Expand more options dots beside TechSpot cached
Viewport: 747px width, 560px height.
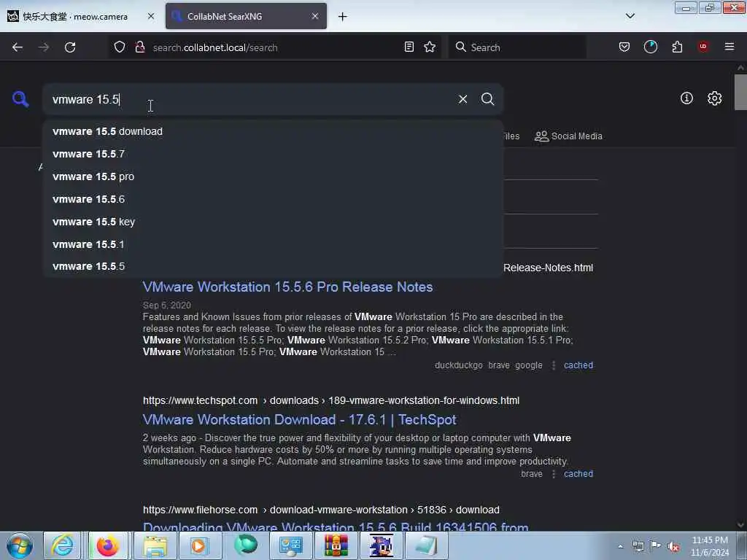[554, 474]
